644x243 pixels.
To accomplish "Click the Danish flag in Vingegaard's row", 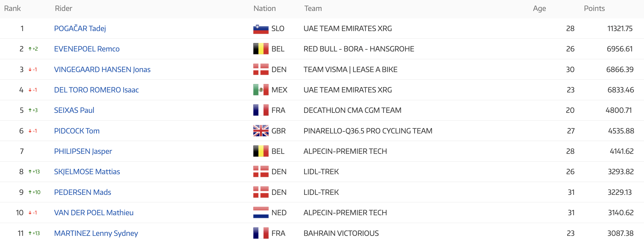I will (x=261, y=70).
